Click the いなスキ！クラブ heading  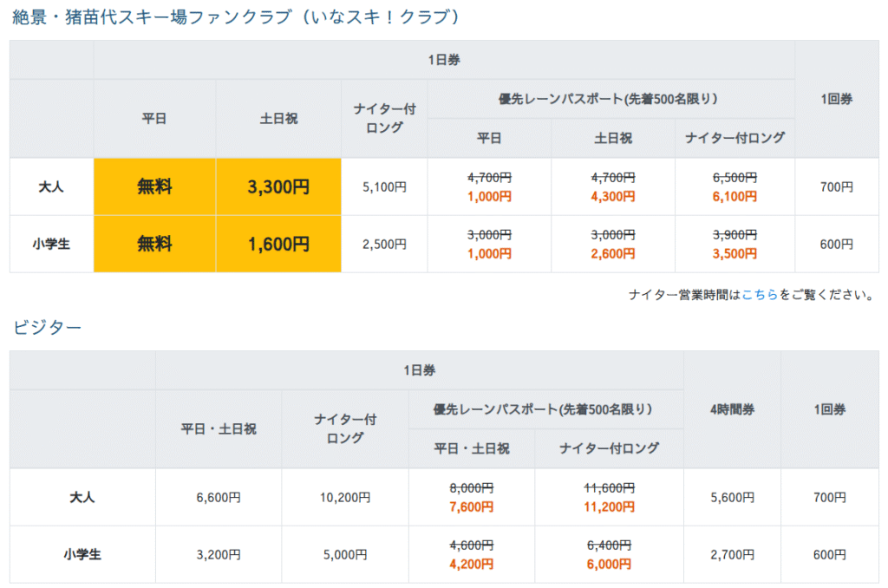point(234,16)
